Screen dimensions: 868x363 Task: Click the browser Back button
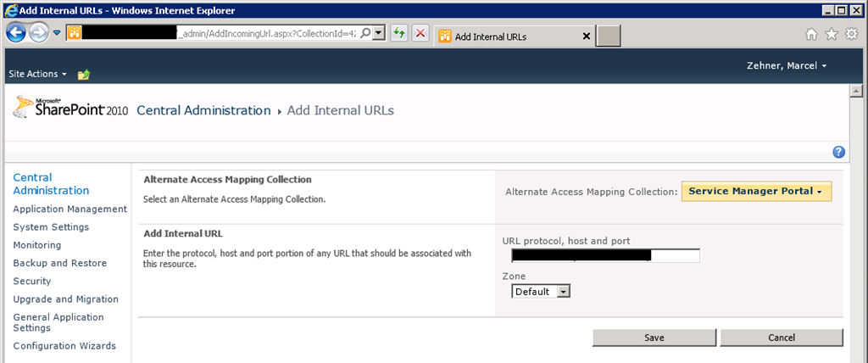tap(16, 33)
